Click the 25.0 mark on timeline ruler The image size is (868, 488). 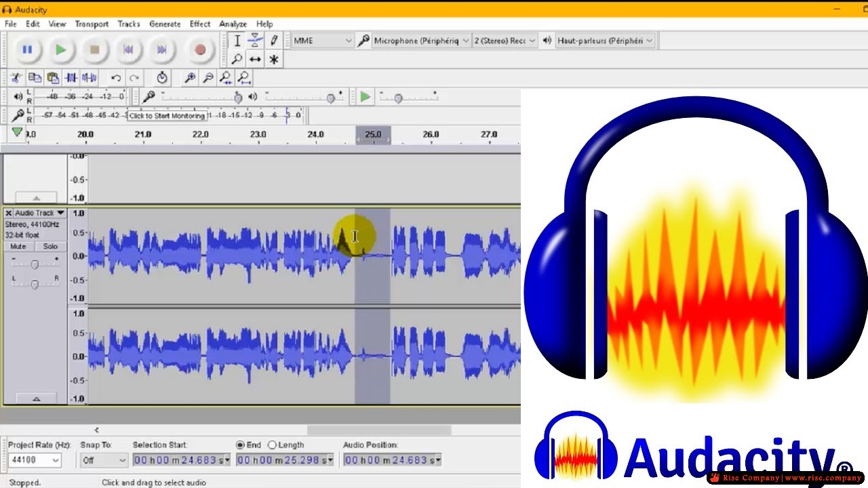(373, 134)
